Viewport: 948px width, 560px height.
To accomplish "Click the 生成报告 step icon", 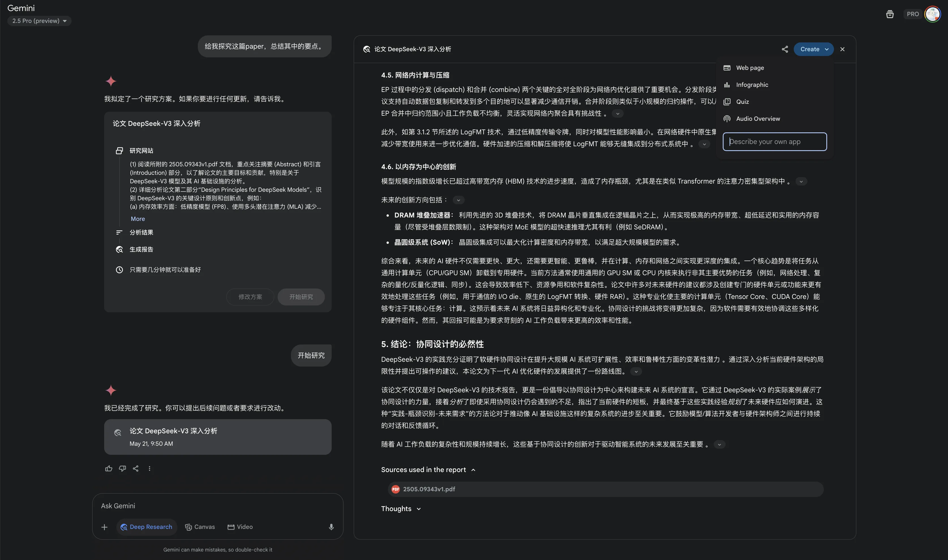I will click(119, 249).
